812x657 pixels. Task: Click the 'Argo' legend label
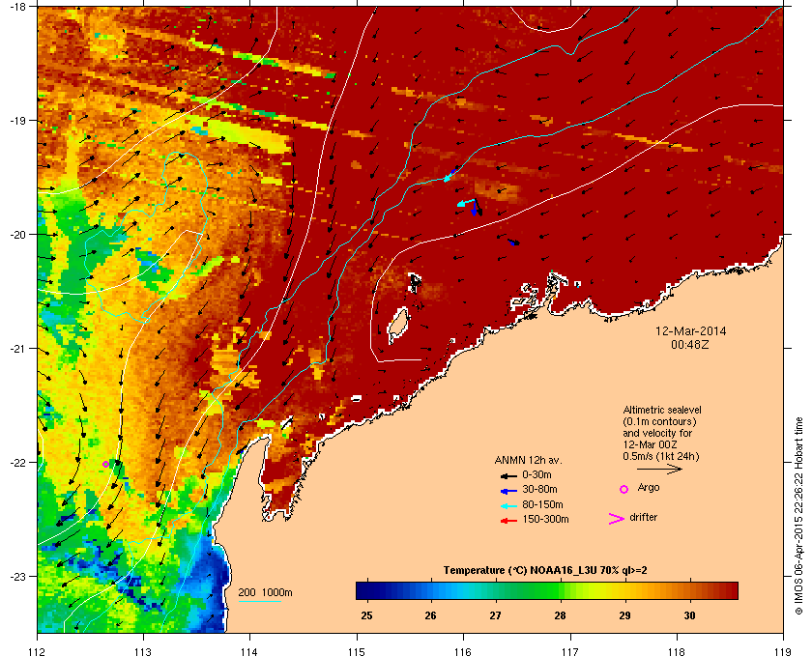click(x=649, y=488)
